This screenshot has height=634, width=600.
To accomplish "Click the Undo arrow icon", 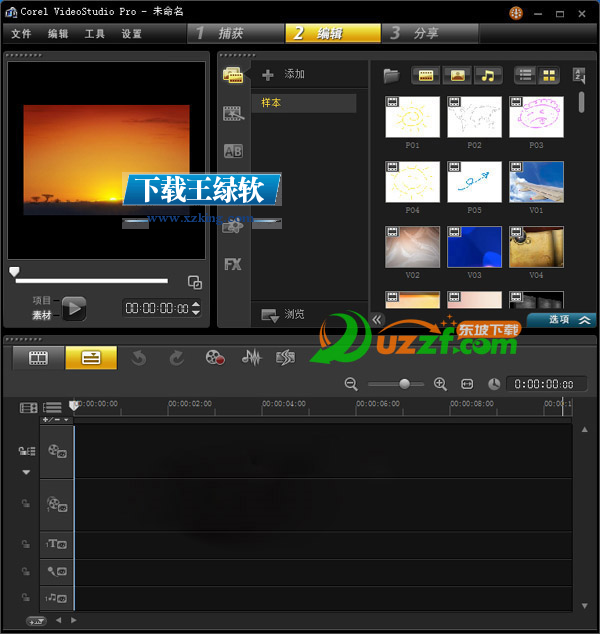I will (138, 358).
